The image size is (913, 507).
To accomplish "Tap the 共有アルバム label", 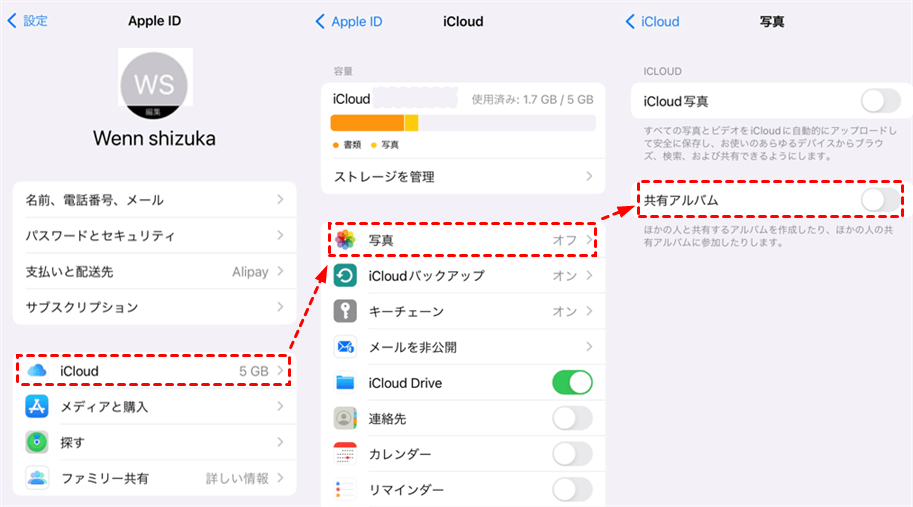I will (x=681, y=200).
